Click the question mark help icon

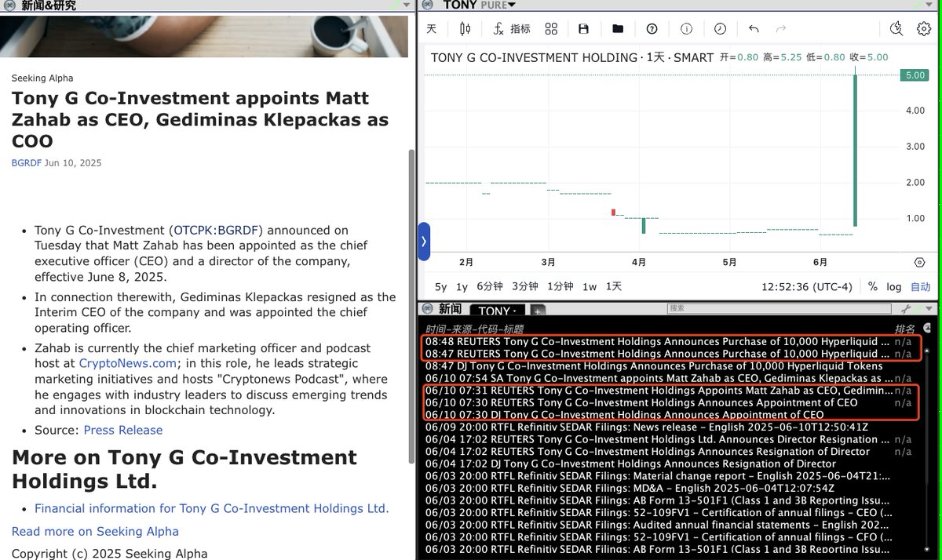[x=652, y=29]
